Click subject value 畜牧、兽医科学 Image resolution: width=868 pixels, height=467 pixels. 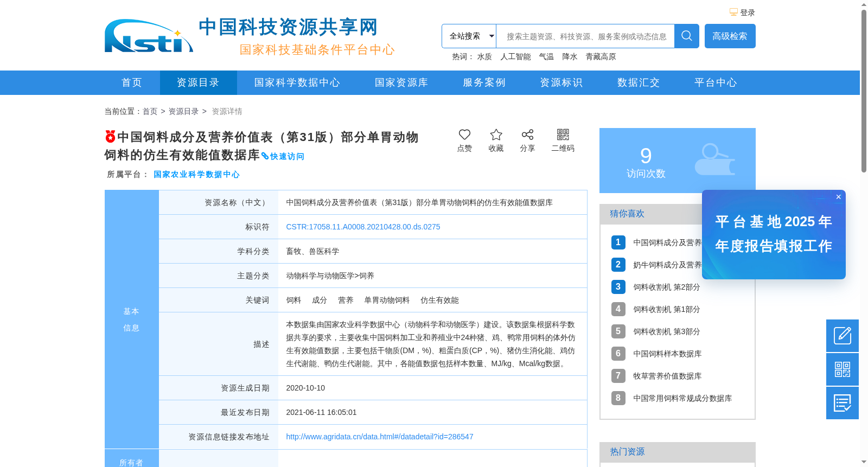312,251
